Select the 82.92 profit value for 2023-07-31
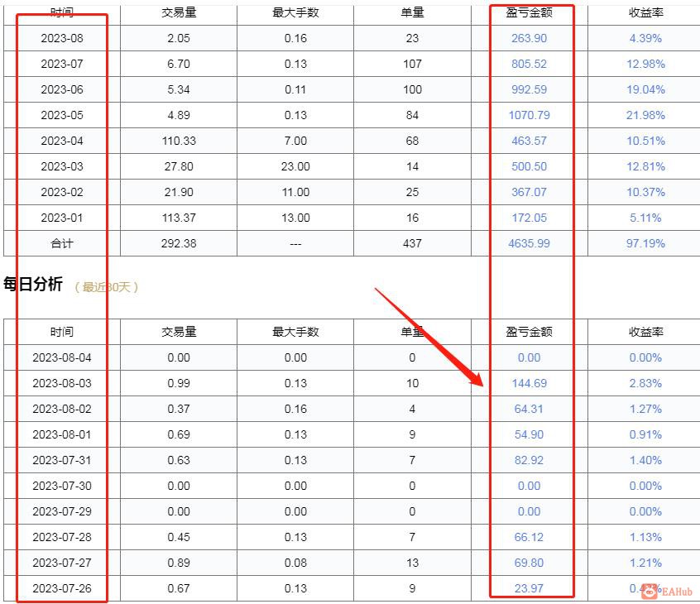This screenshot has width=700, height=604. click(528, 460)
